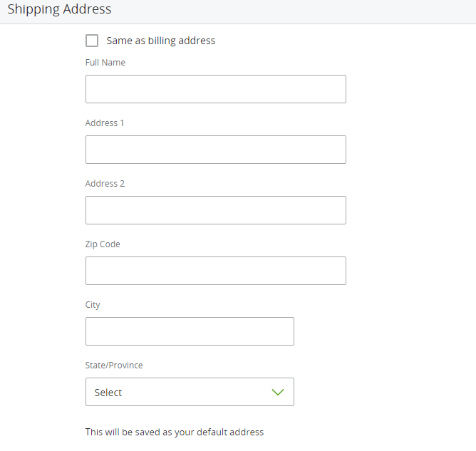
Task: Click the State/Province label
Action: [x=114, y=366]
